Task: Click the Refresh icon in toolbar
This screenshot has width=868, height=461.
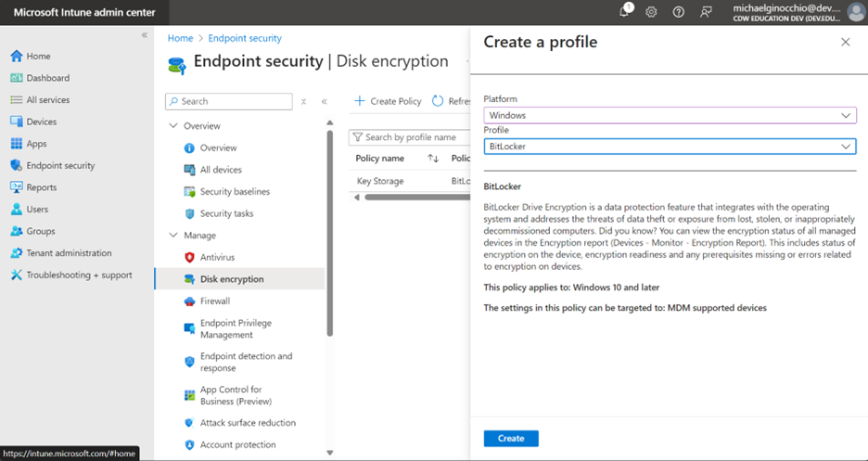Action: pyautogui.click(x=438, y=101)
